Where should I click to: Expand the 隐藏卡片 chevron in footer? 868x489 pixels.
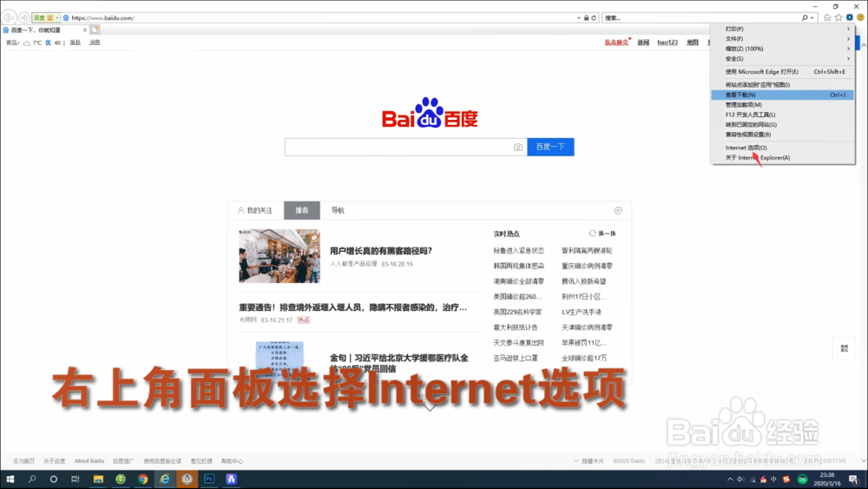pos(576,460)
